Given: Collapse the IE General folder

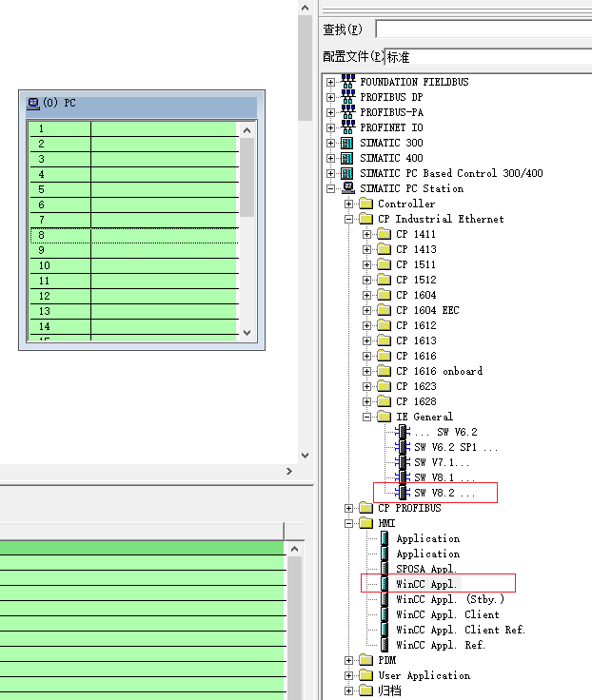Looking at the screenshot, I should pyautogui.click(x=367, y=417).
